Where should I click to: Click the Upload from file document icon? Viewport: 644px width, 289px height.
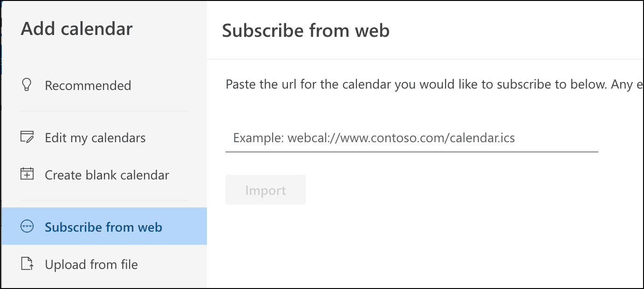pos(27,264)
